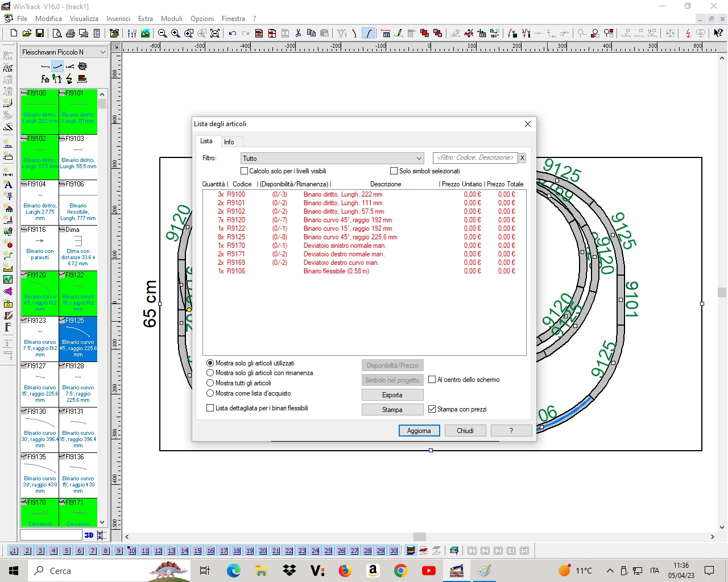The width and height of the screenshot is (728, 582).
Task: Click the cut scissors icon in toolbar
Action: point(298,34)
